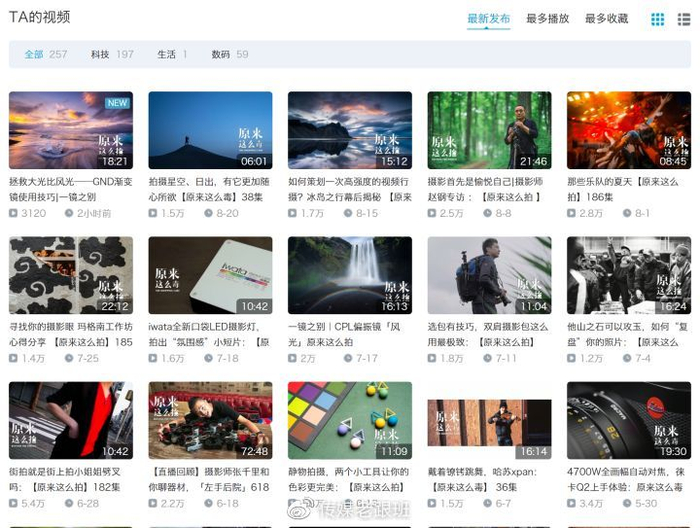Switch to grid view layout icon
Viewport: 700px width, 528px height.
[657, 19]
